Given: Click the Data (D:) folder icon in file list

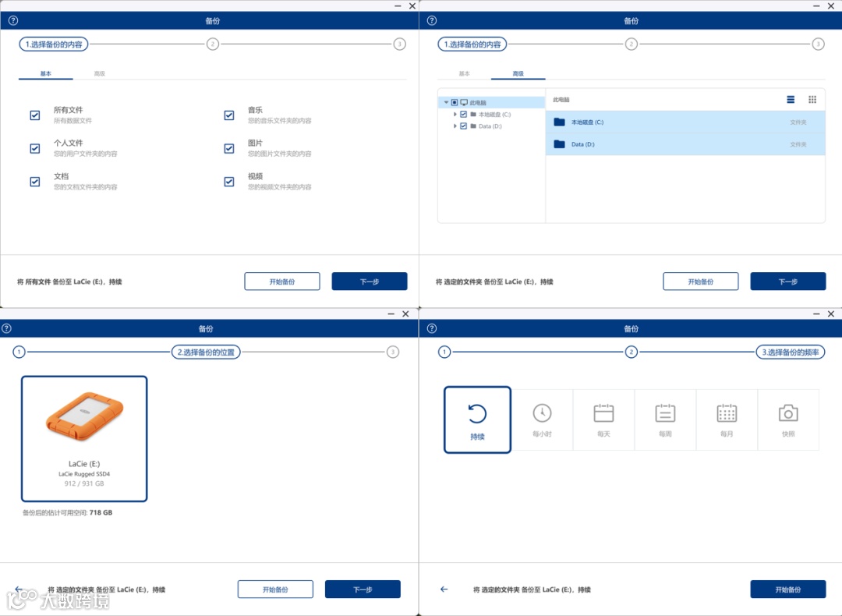Looking at the screenshot, I should click(559, 144).
